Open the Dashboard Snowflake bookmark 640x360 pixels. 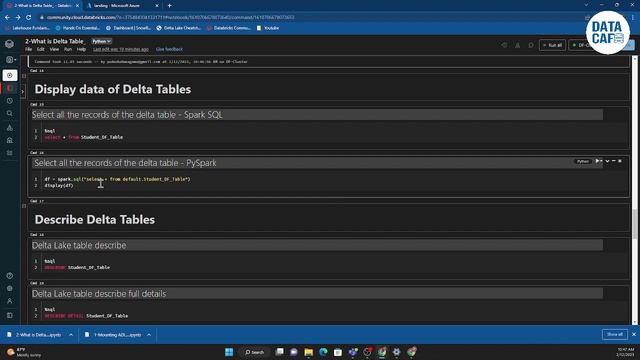click(128, 28)
